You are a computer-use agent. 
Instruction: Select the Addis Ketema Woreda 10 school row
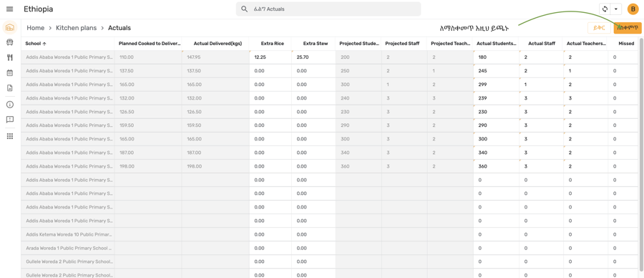point(330,234)
